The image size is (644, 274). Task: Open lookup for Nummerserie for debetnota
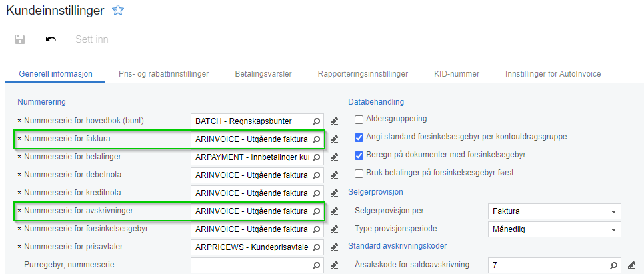[316, 175]
